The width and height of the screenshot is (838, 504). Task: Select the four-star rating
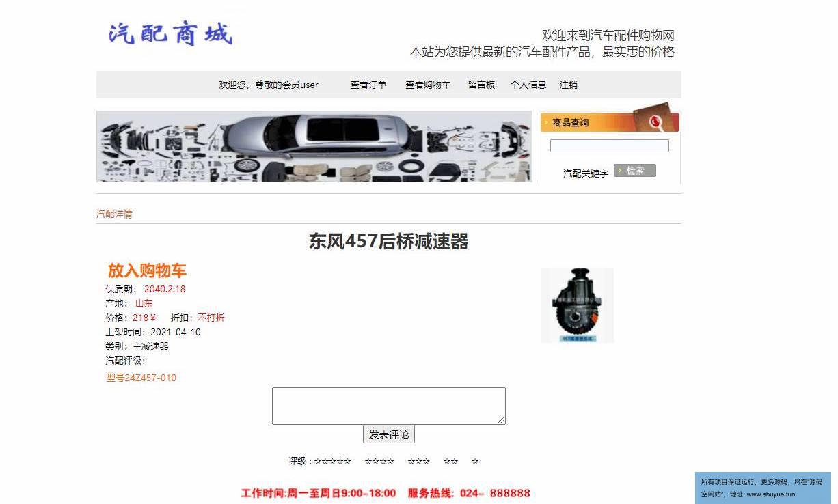pos(379,462)
